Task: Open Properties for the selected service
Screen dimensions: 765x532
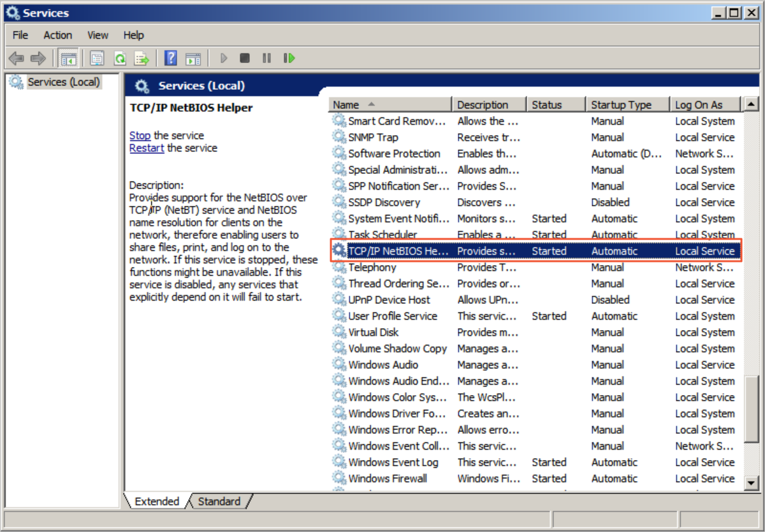Action: coord(97,58)
